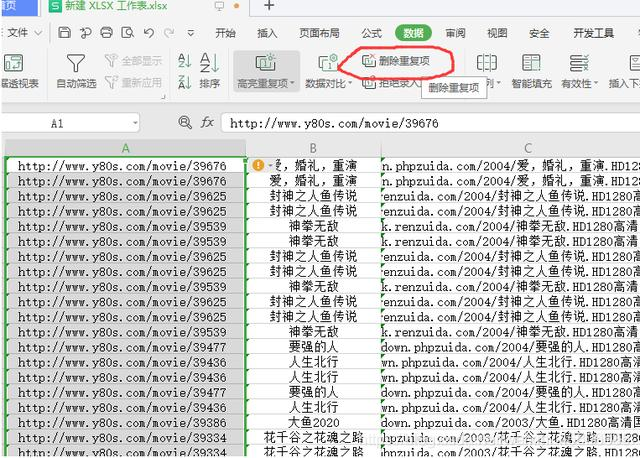Click column C cell 2003/大鱼.HD1280
The height and width of the screenshot is (458, 640).
click(511, 422)
